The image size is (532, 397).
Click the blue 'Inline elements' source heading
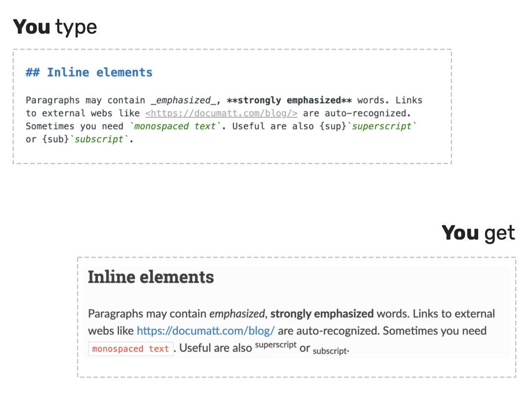coord(100,72)
